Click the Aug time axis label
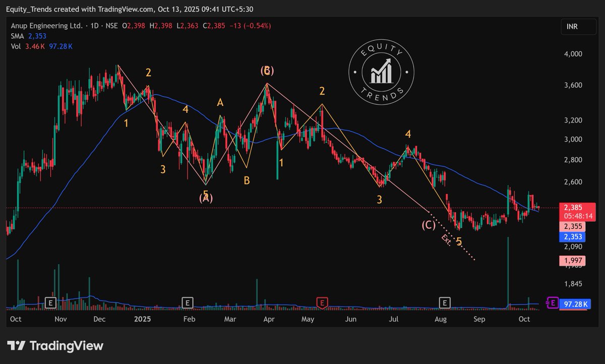This screenshot has height=364, width=605. click(x=441, y=319)
